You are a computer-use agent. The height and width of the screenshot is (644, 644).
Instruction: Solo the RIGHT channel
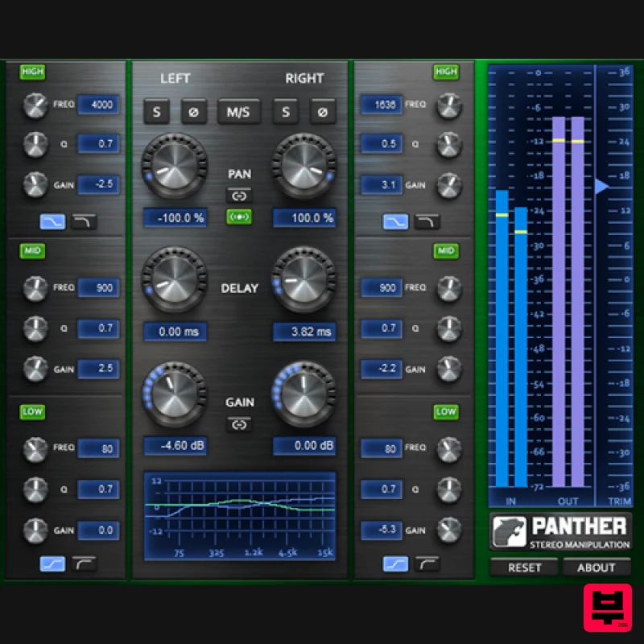[x=286, y=112]
